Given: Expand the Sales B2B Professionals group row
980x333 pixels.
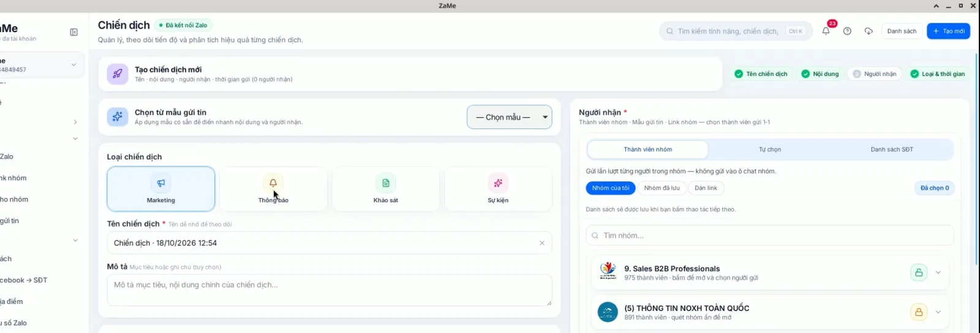Looking at the screenshot, I should coord(938,272).
